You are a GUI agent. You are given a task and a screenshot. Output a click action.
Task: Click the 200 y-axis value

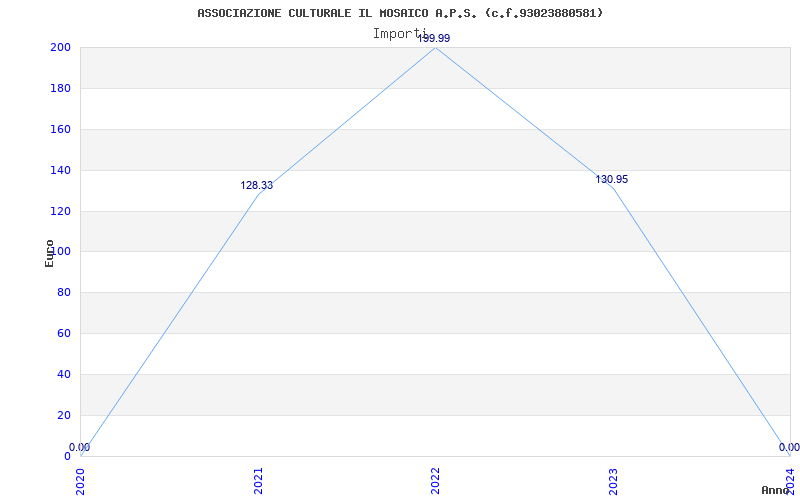[x=60, y=47]
